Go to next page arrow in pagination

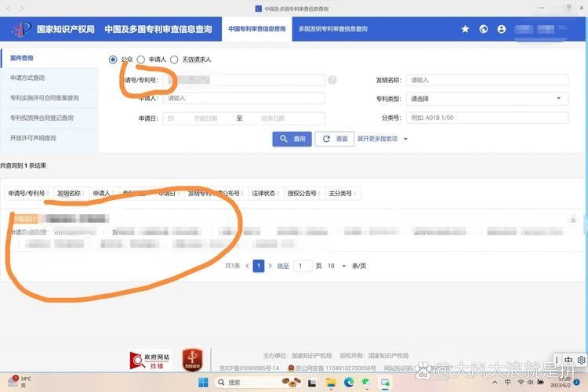pyautogui.click(x=270, y=266)
